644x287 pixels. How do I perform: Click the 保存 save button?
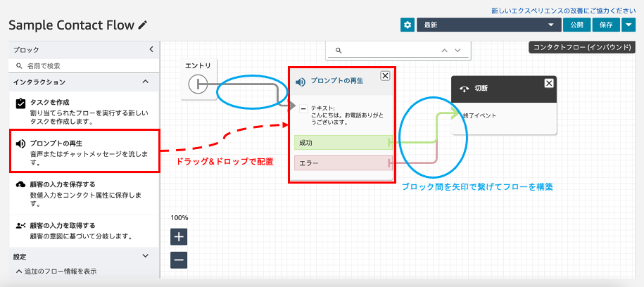[606, 25]
